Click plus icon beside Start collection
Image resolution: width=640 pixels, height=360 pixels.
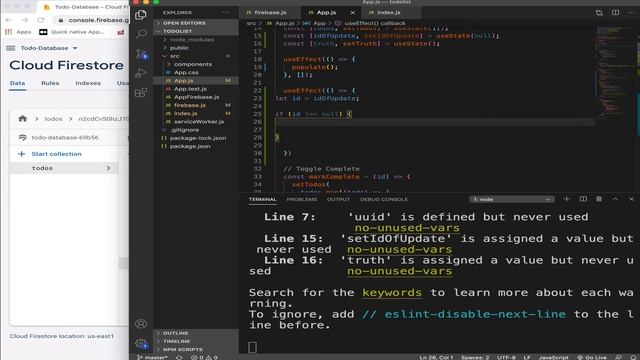click(x=22, y=154)
